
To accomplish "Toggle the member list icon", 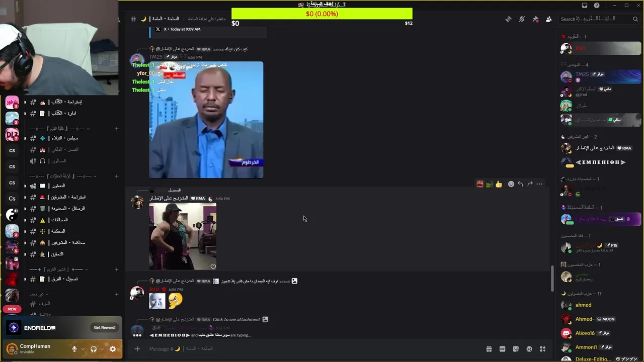I will 548,19.
